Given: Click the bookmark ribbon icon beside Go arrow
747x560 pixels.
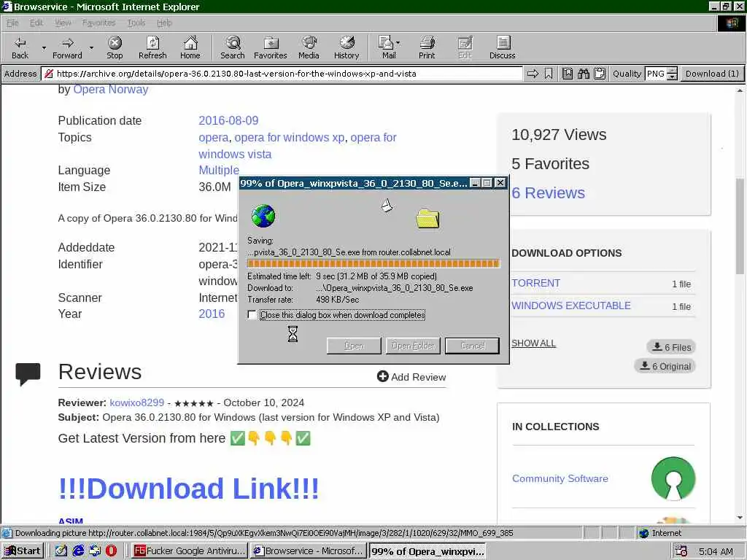Looking at the screenshot, I should tap(549, 74).
